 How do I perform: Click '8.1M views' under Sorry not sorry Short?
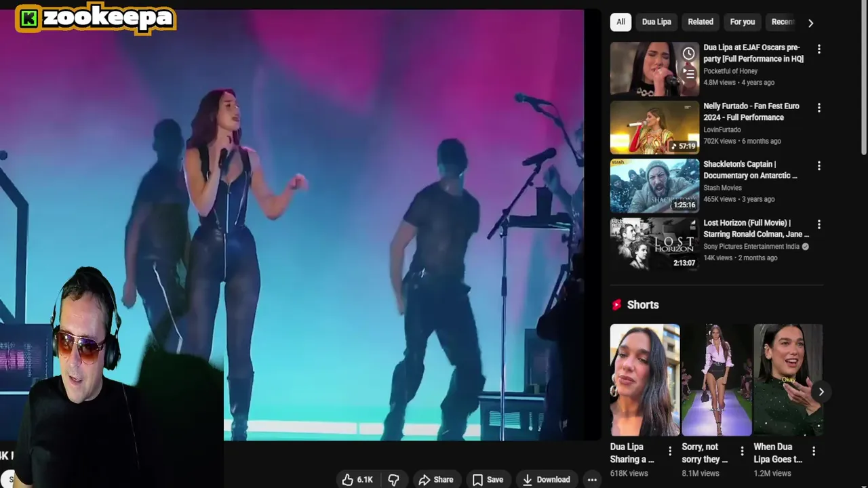coord(700,473)
